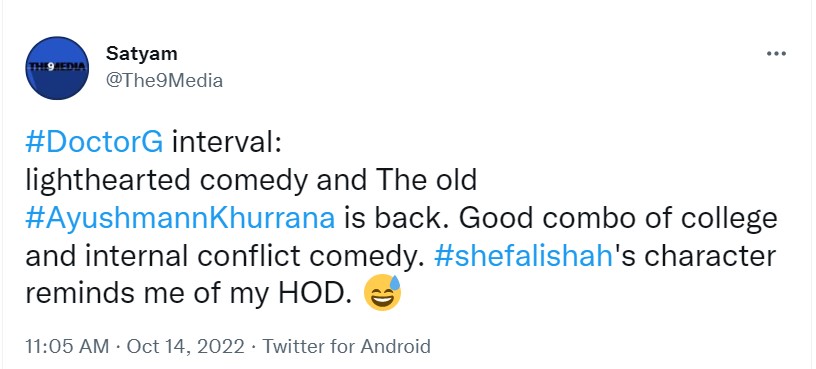Open Satyam's profile via display name
The height and width of the screenshot is (369, 816).
coord(142,53)
